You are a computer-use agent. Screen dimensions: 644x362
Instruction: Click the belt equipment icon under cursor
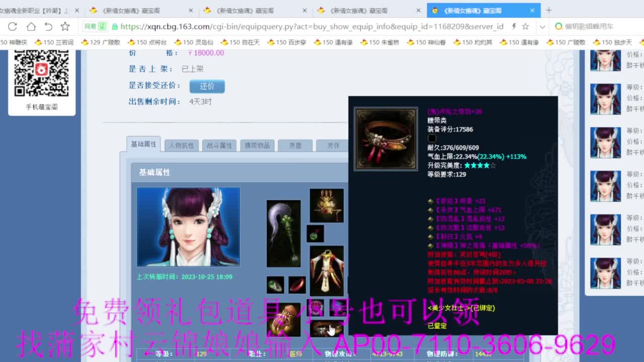tap(327, 328)
